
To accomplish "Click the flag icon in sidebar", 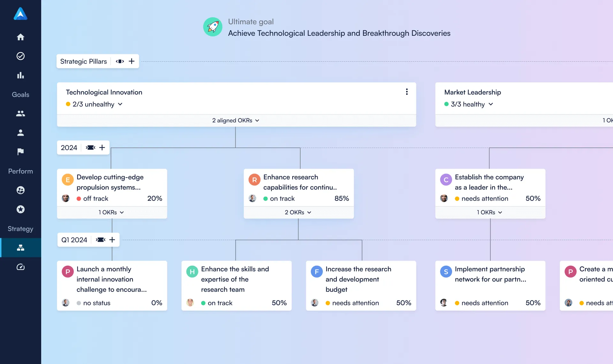I will (x=20, y=152).
